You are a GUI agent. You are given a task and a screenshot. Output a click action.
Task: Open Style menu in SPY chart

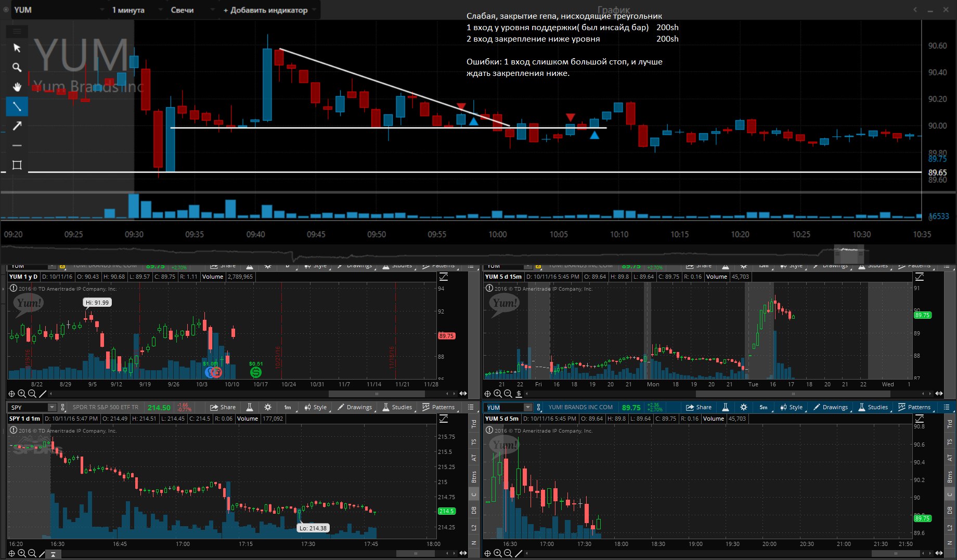click(x=316, y=407)
